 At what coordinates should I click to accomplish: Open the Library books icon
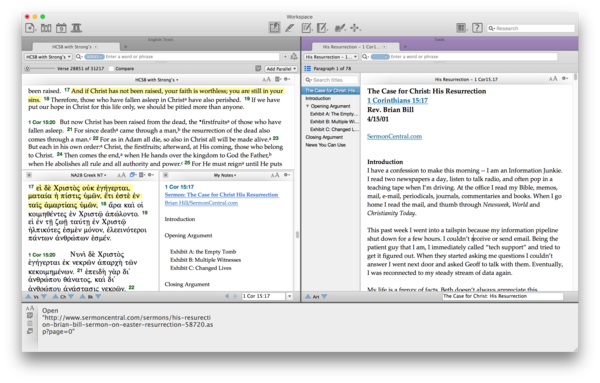click(x=46, y=28)
